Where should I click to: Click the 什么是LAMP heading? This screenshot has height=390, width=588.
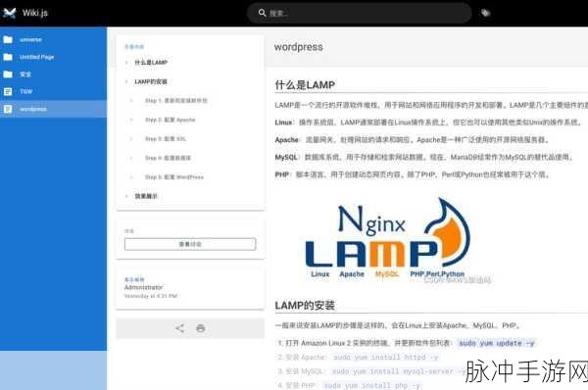tap(305, 85)
